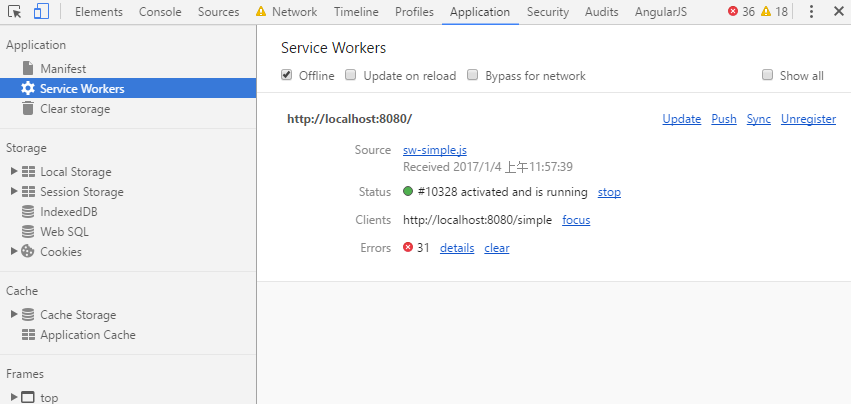Click the Service Workers page heading
Image resolution: width=851 pixels, height=404 pixels.
tap(333, 48)
